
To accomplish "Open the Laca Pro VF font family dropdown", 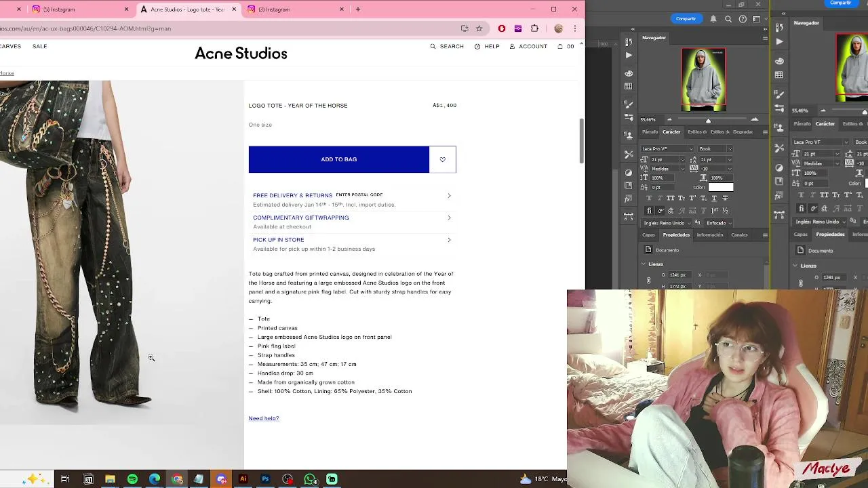I will 667,148.
